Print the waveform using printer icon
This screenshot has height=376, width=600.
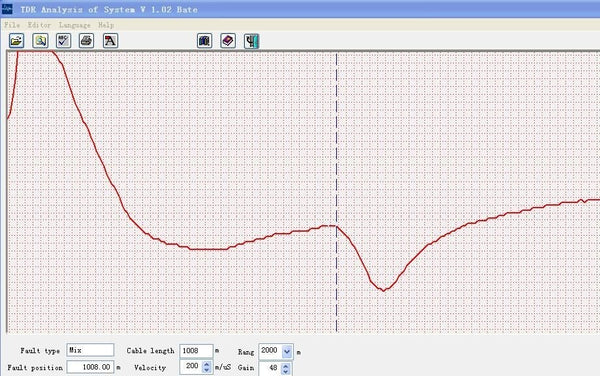(x=87, y=41)
